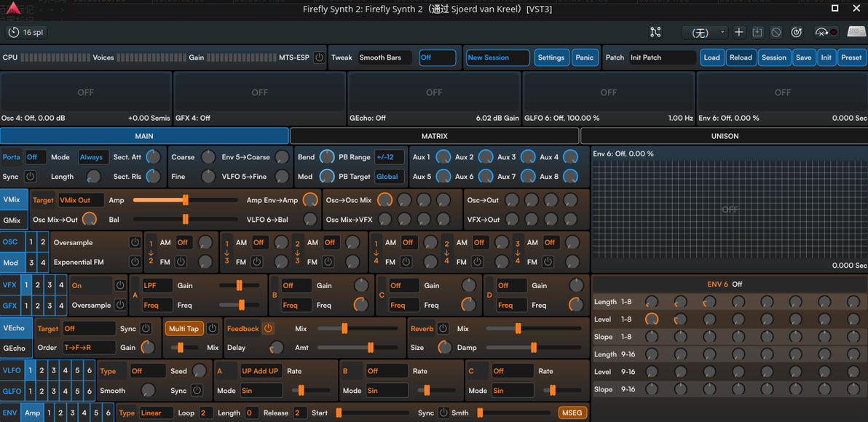This screenshot has width=868, height=422.
Task: Click the Amp Env→Amp knob
Action: tap(310, 200)
